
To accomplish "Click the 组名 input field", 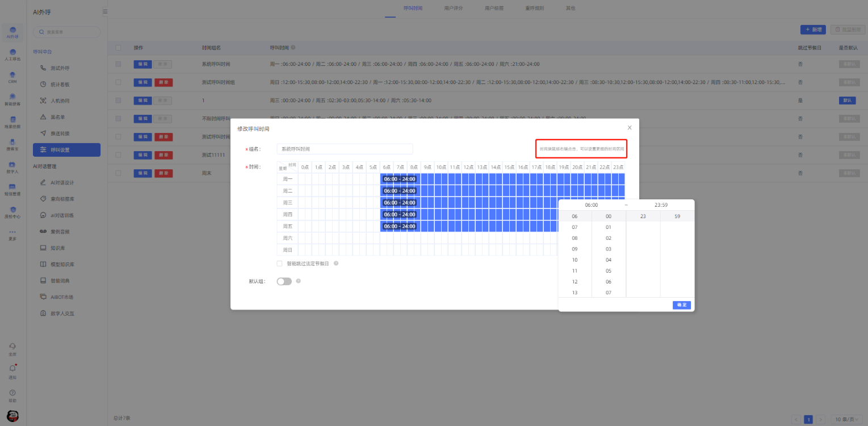I will point(345,149).
